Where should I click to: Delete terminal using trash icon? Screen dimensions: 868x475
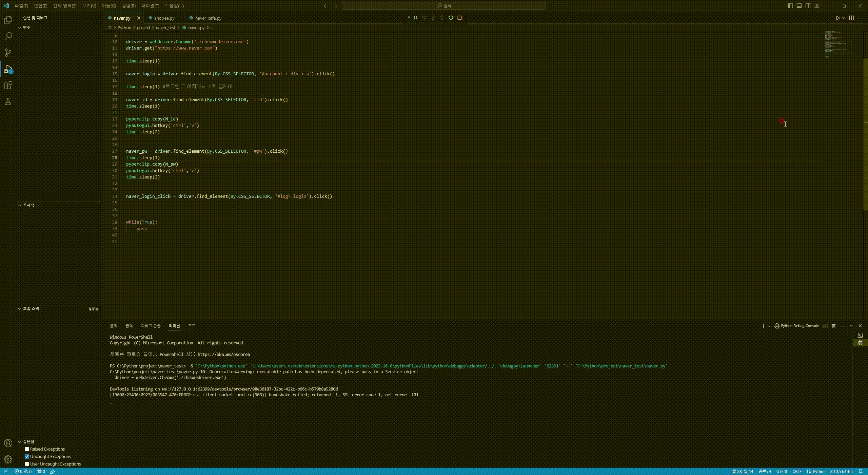point(833,326)
